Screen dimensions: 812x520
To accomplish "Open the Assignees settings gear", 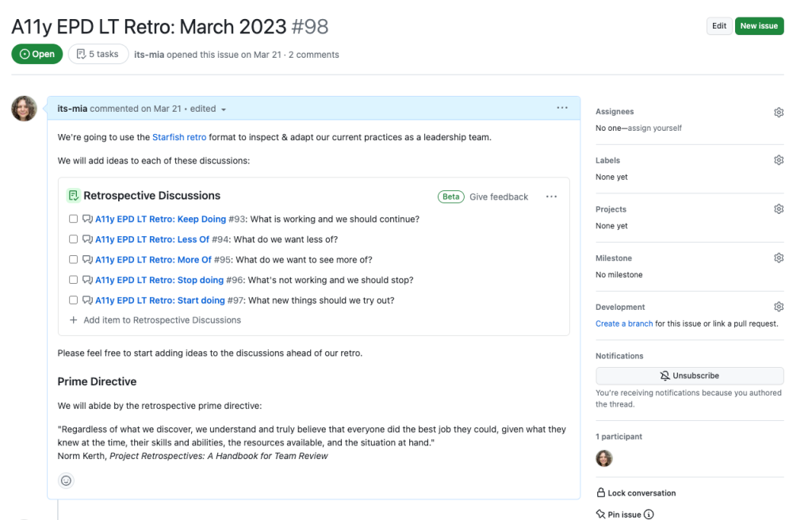I will pos(778,112).
